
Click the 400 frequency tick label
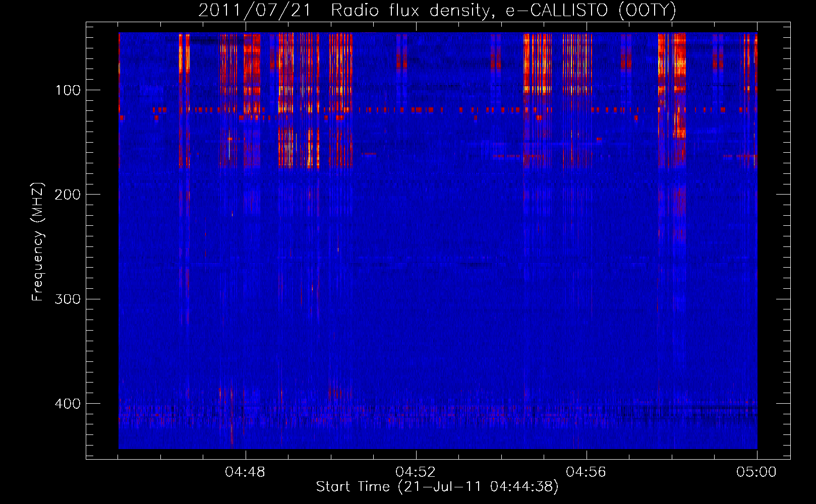coord(68,404)
